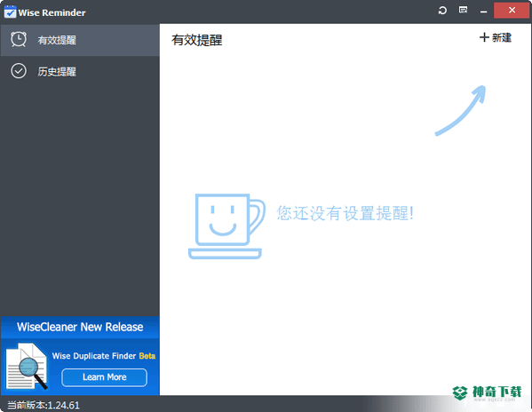Open the 历史提醒 sidebar tab
The width and height of the screenshot is (532, 412).
click(80, 71)
